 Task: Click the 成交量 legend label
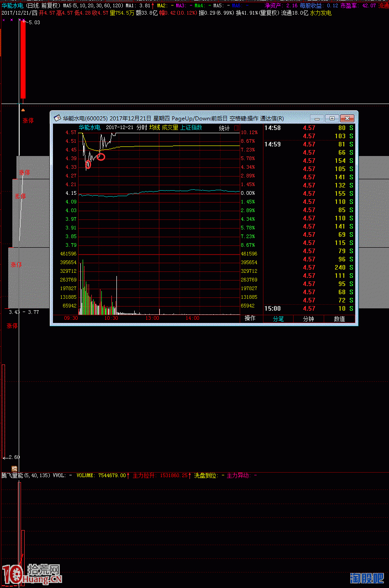pyautogui.click(x=170, y=128)
